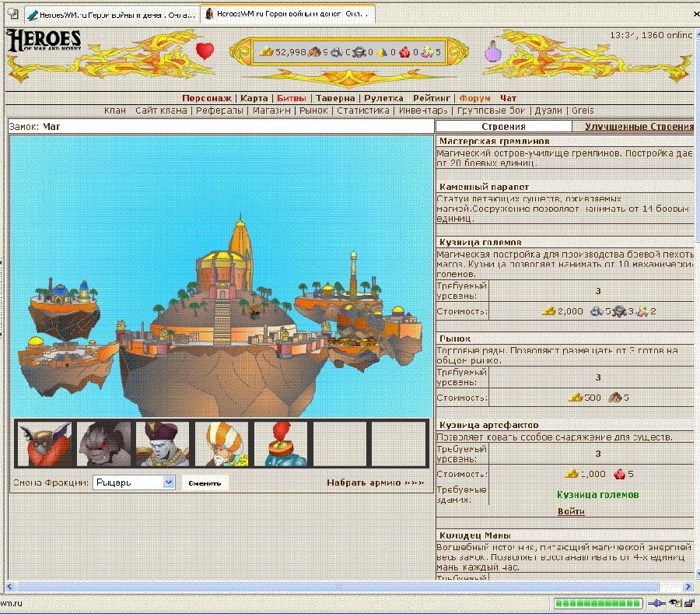The image size is (700, 614).
Task: Click the 2,000 gold cost for Кузница големов
Action: click(x=563, y=311)
